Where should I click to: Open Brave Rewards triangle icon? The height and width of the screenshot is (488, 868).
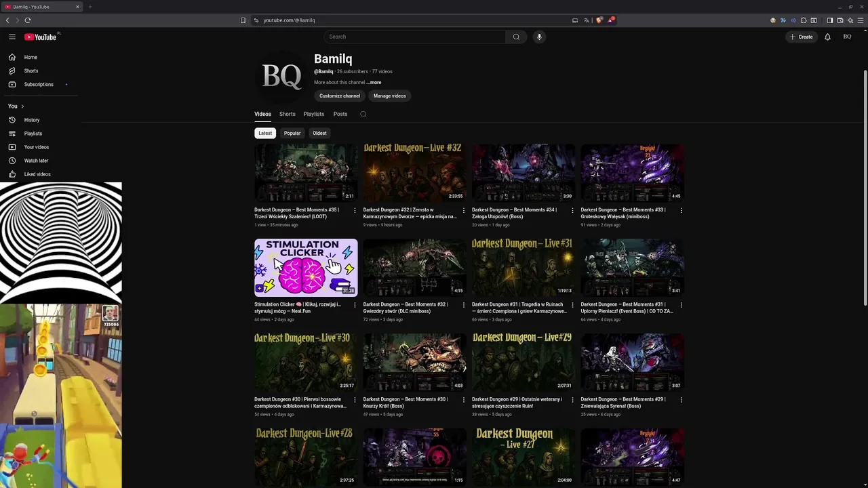[x=611, y=20]
